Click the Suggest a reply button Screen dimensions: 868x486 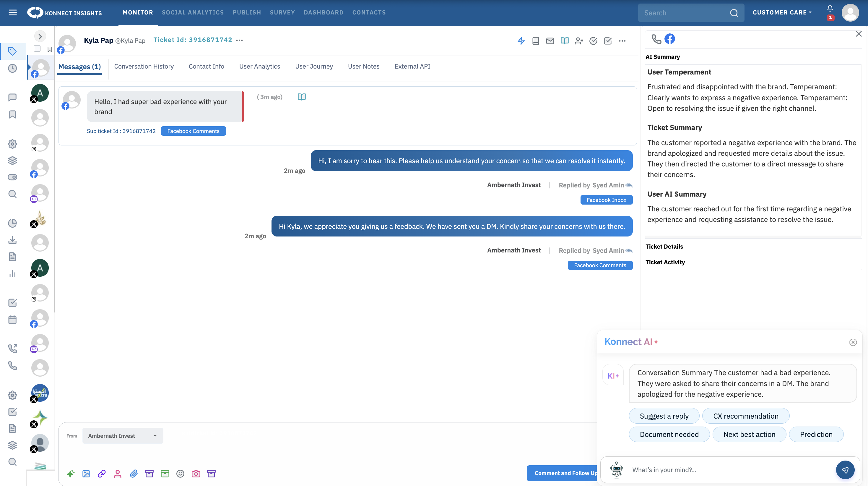[x=664, y=416]
